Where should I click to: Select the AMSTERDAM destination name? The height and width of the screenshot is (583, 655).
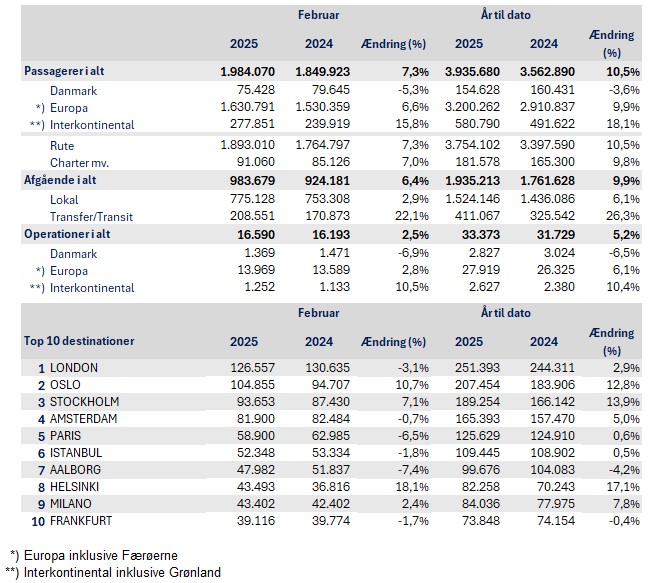[x=85, y=418]
